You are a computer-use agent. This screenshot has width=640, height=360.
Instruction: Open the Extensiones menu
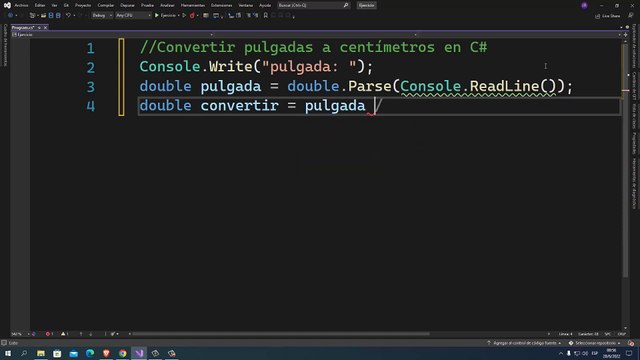[222, 5]
